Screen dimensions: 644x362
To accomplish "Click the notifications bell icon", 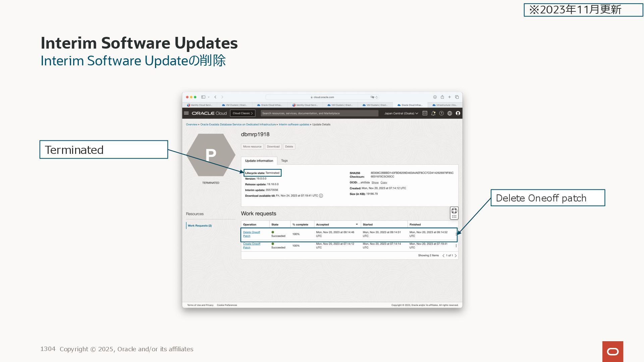I will click(x=433, y=113).
